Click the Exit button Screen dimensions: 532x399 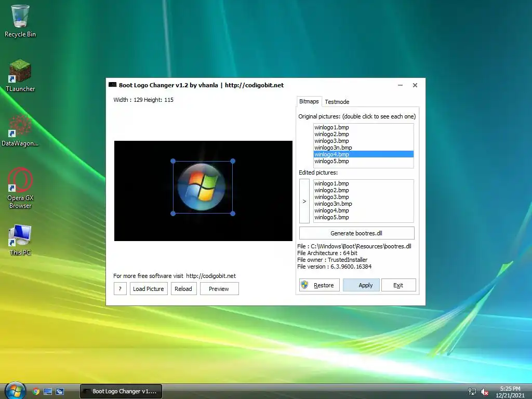pyautogui.click(x=398, y=285)
